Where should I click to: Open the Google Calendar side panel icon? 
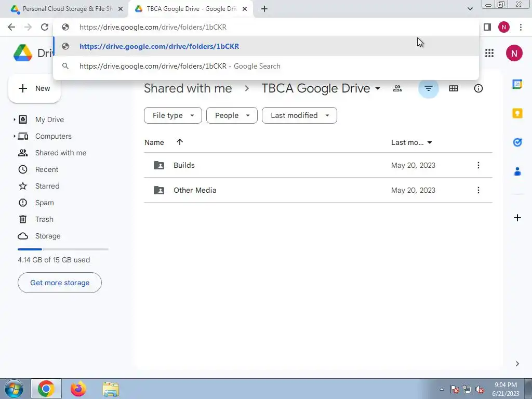click(x=517, y=84)
